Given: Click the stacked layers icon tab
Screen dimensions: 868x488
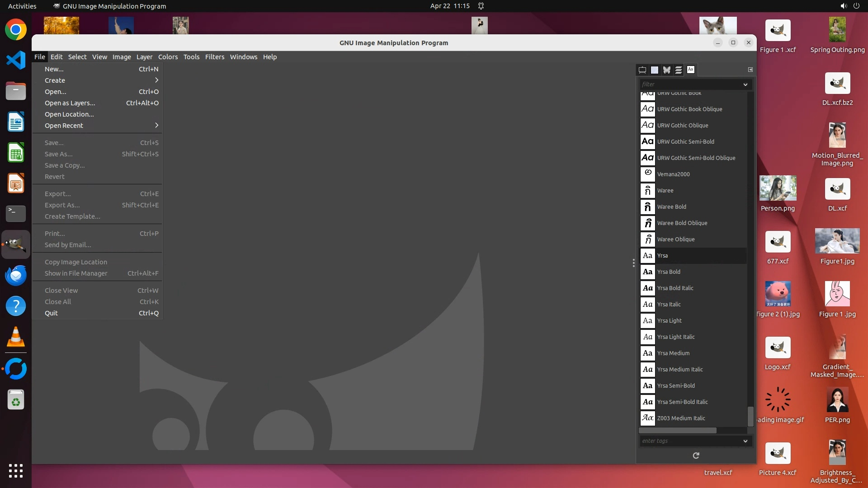Looking at the screenshot, I should [x=679, y=70].
